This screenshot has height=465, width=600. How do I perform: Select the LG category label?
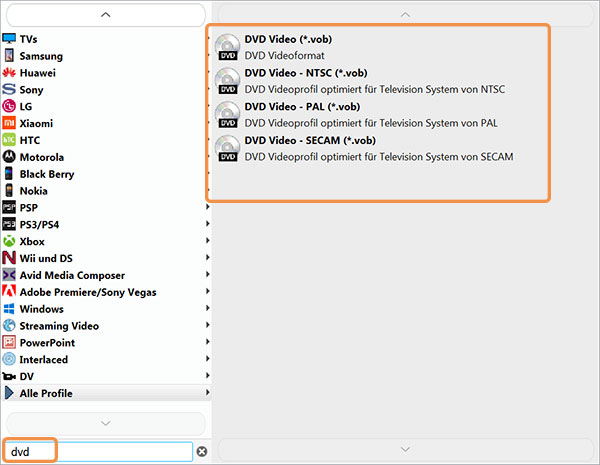coord(26,106)
